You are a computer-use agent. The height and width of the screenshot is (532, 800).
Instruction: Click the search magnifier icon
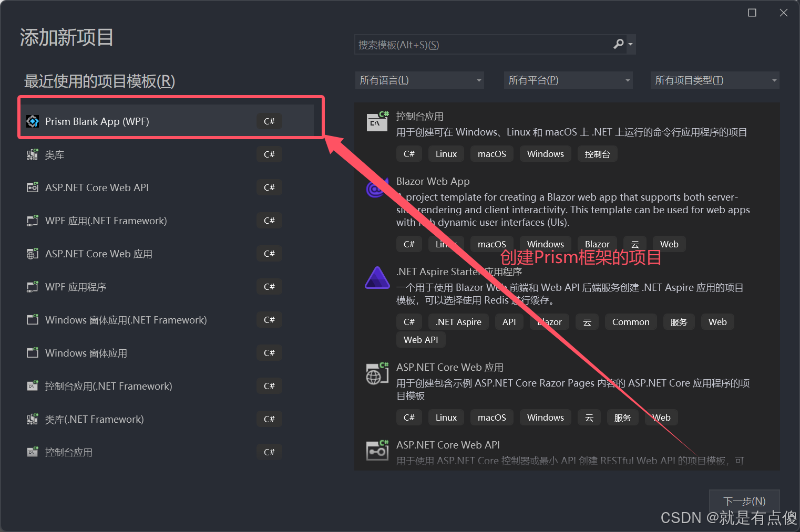619,44
